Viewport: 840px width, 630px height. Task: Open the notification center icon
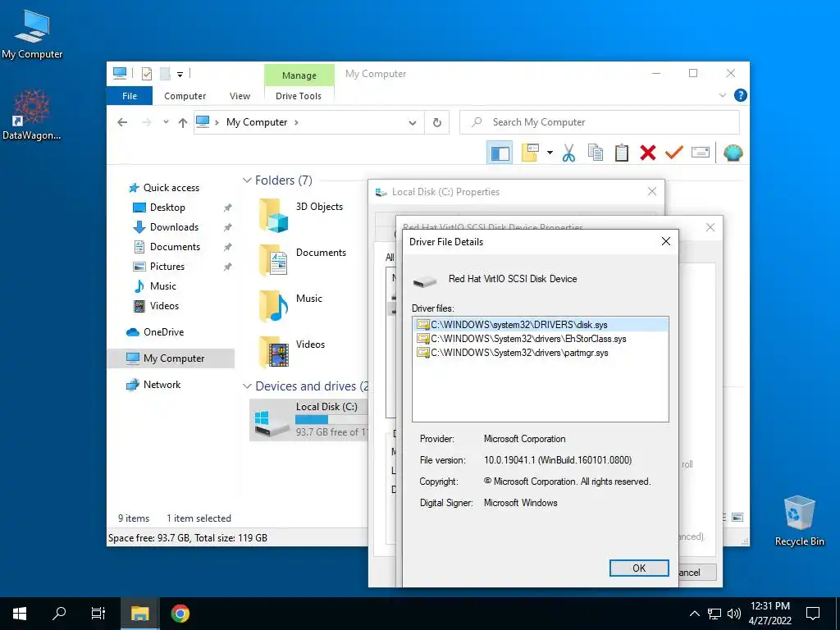click(x=813, y=614)
